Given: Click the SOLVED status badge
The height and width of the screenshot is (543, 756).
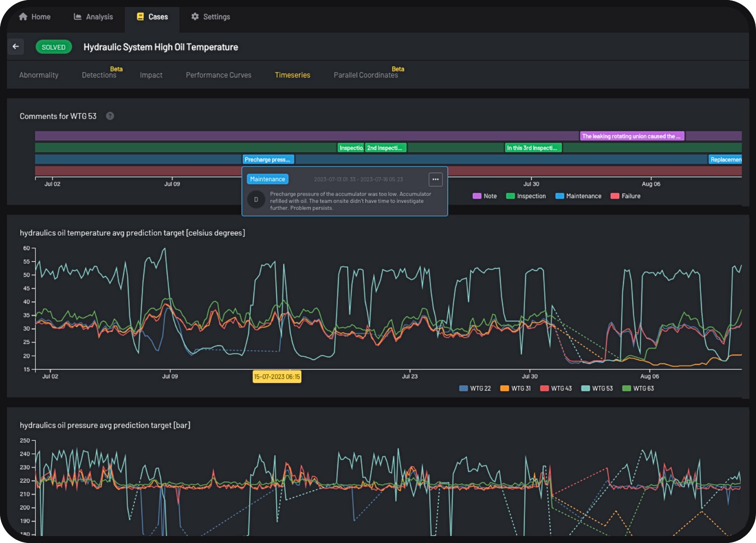Looking at the screenshot, I should [x=54, y=47].
